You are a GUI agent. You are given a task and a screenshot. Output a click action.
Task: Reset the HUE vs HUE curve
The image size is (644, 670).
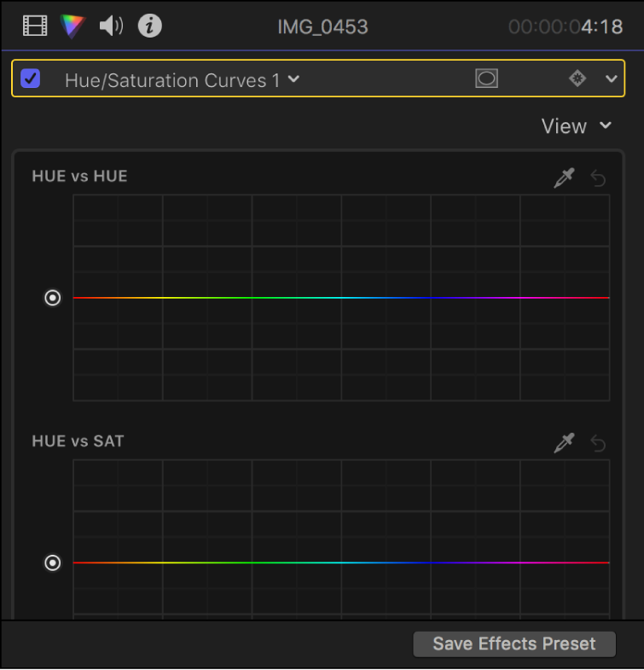598,178
